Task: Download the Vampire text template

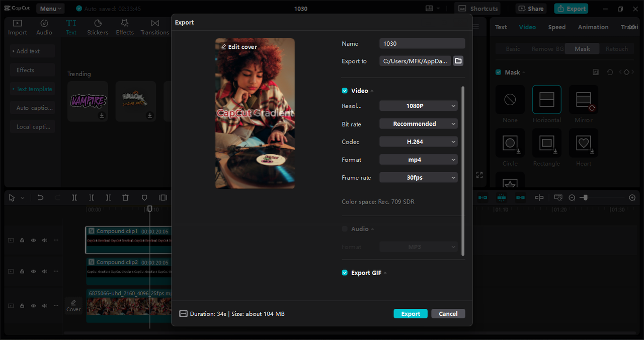Action: pos(102,115)
